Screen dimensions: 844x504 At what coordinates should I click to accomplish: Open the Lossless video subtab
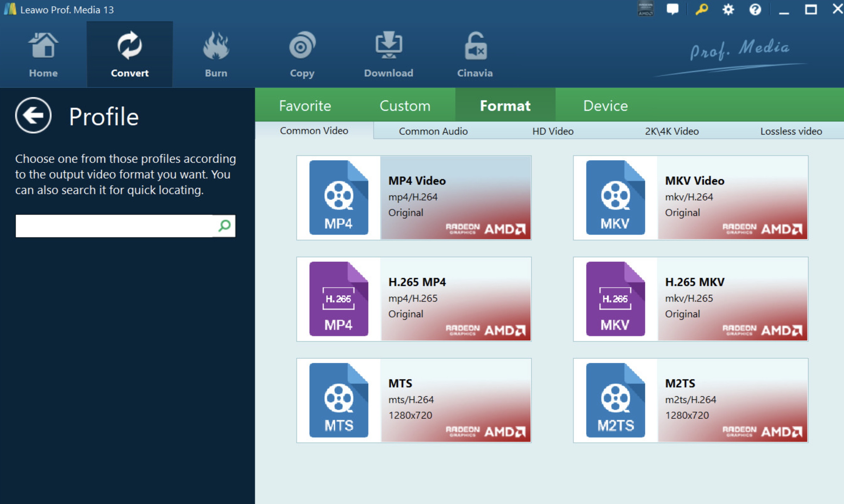[791, 131]
